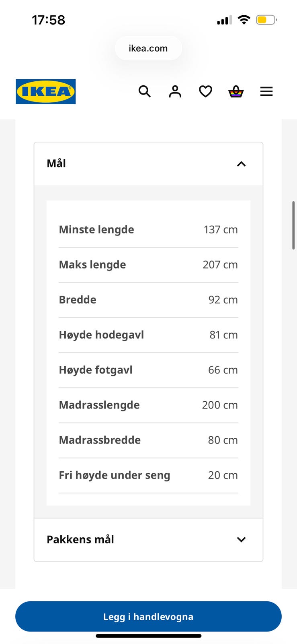Open the hamburger menu icon
Screen dimensions: 297x644
click(x=266, y=92)
